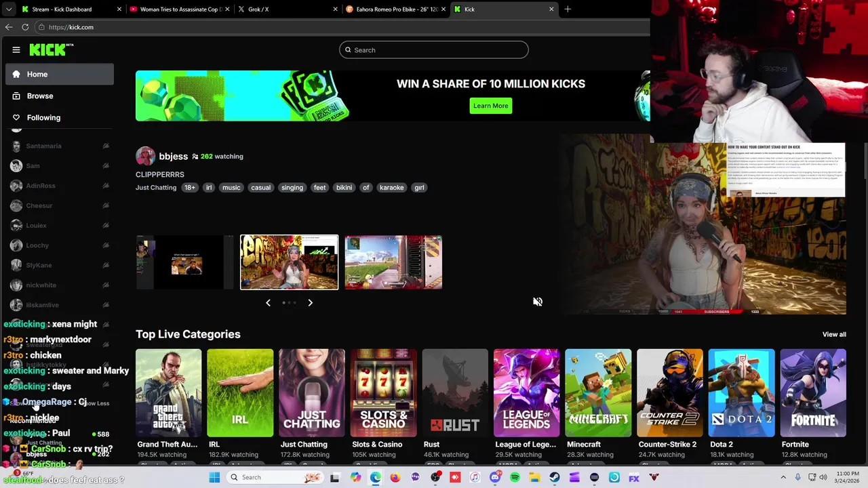Open Loochy channel in sidebar
Viewport: 868px width, 488px height.
(x=60, y=245)
